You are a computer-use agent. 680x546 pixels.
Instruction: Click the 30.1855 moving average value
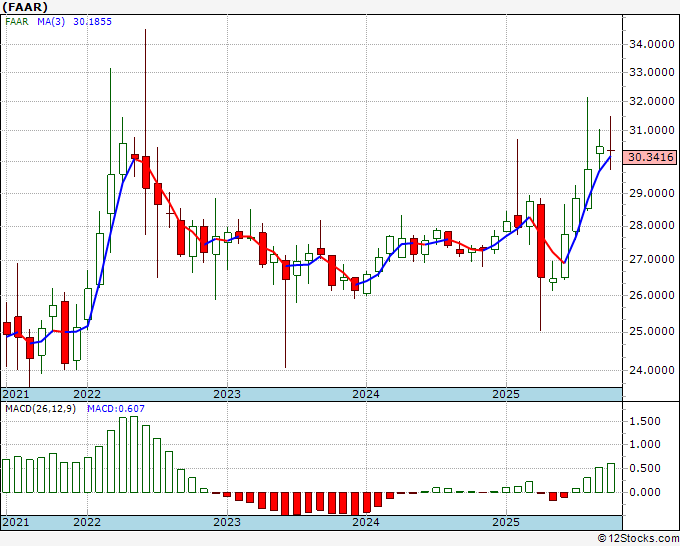point(92,22)
